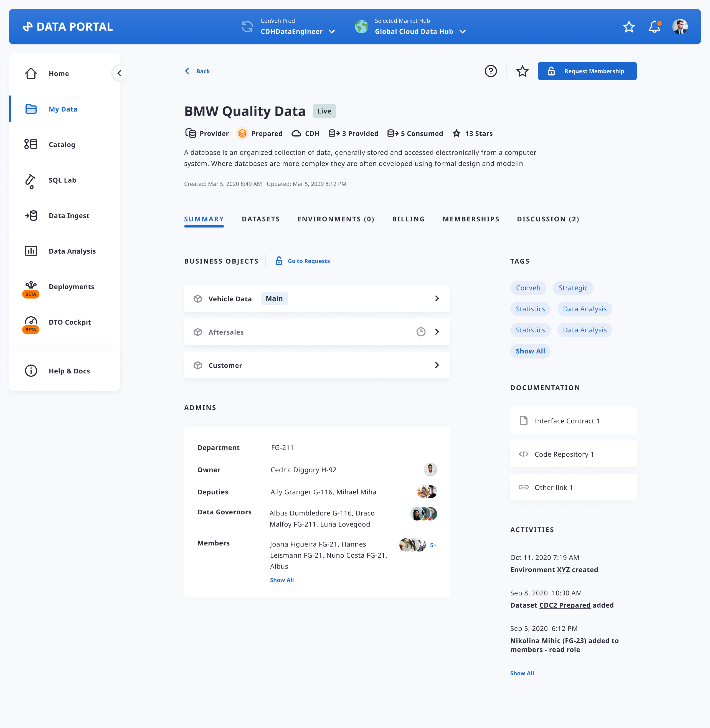This screenshot has height=728, width=710.
Task: Open SQL Lab from the sidebar
Action: pos(62,180)
